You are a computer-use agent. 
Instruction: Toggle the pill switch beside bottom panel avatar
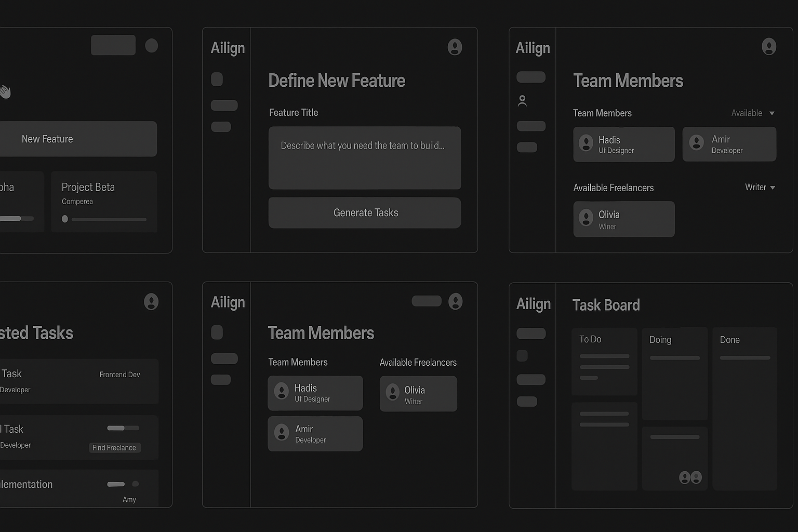click(427, 301)
